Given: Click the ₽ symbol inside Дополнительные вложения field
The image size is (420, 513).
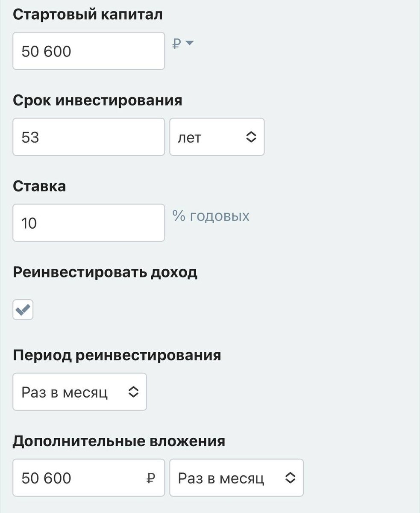Looking at the screenshot, I should click(x=150, y=478).
